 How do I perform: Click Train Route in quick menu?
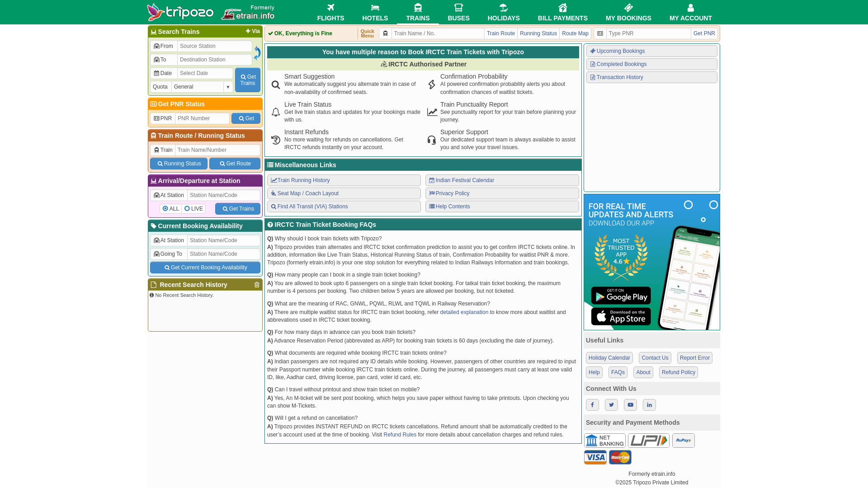tap(500, 33)
